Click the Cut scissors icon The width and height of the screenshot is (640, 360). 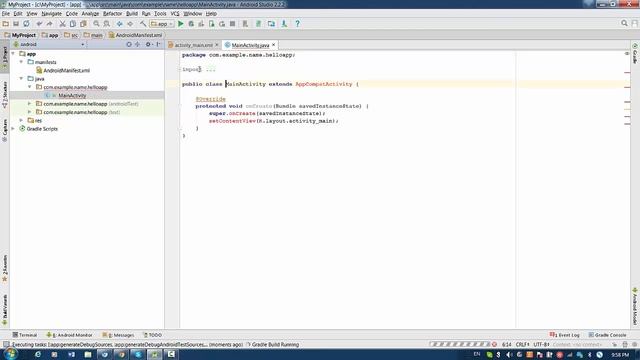click(x=62, y=24)
